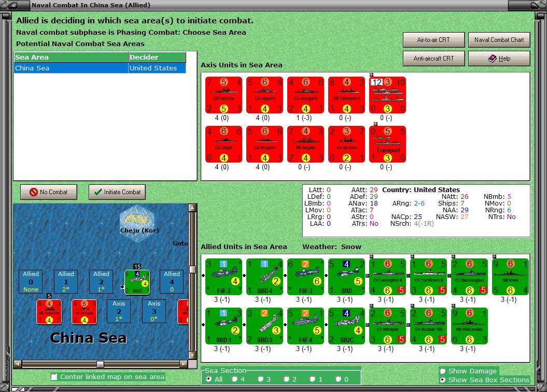Screen dimensions: 547x392
Task: Select the China Sea row in sea areas
Action: click(100, 68)
